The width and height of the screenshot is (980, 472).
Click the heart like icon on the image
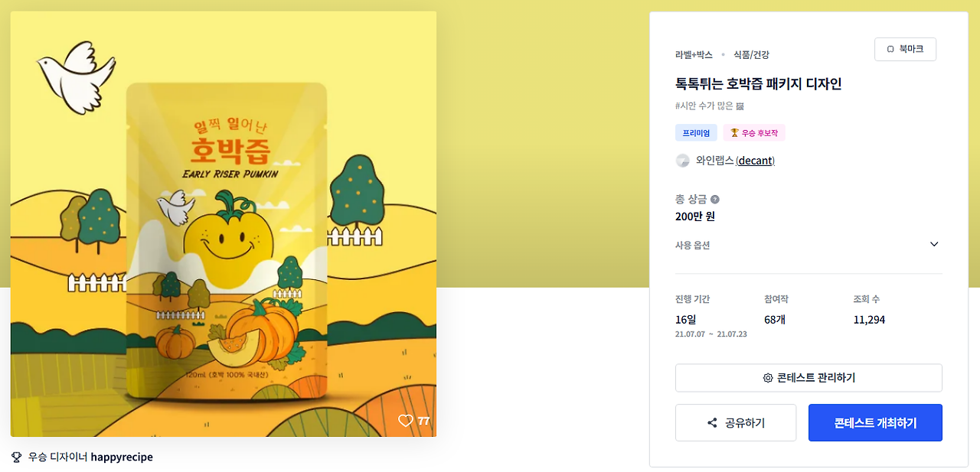pyautogui.click(x=405, y=421)
